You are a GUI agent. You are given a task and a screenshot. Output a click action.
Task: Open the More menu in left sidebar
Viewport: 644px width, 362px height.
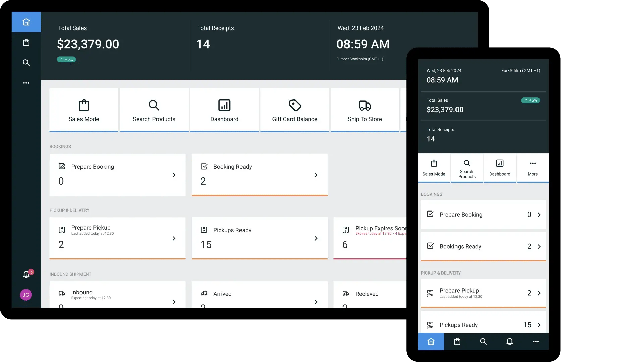click(x=26, y=83)
